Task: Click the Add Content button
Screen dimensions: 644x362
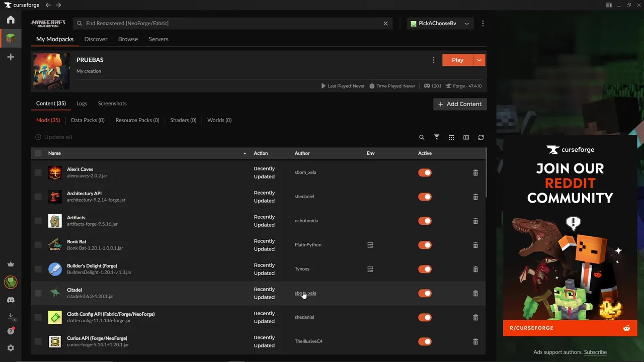Action: coord(460,104)
